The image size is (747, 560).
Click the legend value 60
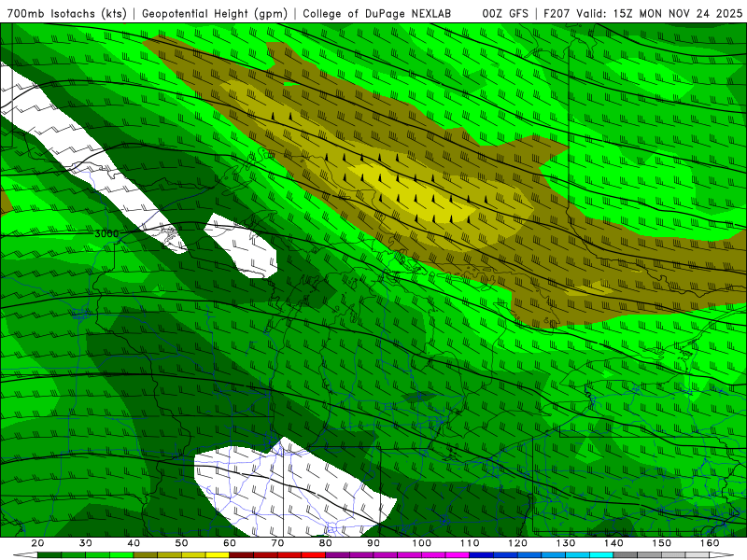click(x=230, y=543)
